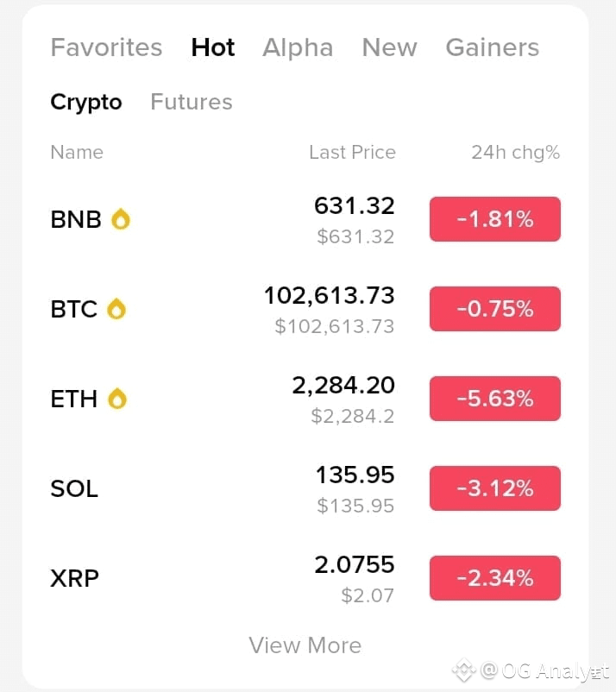Select the New tab

coord(389,47)
